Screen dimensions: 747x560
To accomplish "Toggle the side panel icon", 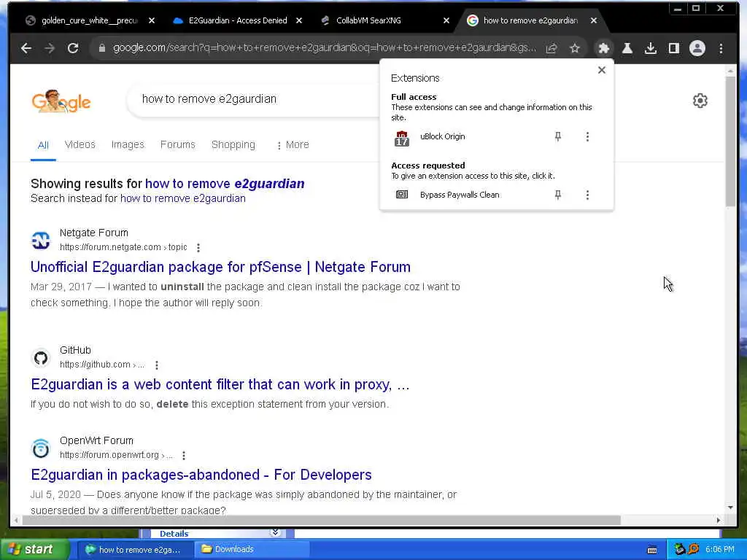I will coord(673,48).
